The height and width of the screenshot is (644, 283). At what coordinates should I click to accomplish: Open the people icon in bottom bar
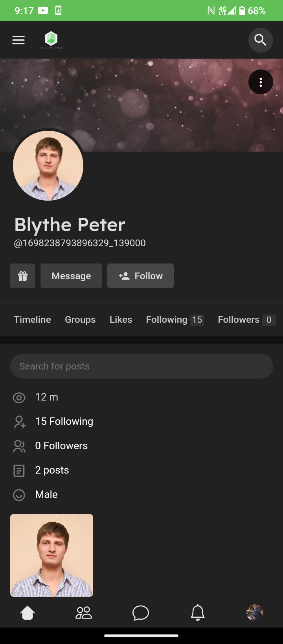pos(84,613)
